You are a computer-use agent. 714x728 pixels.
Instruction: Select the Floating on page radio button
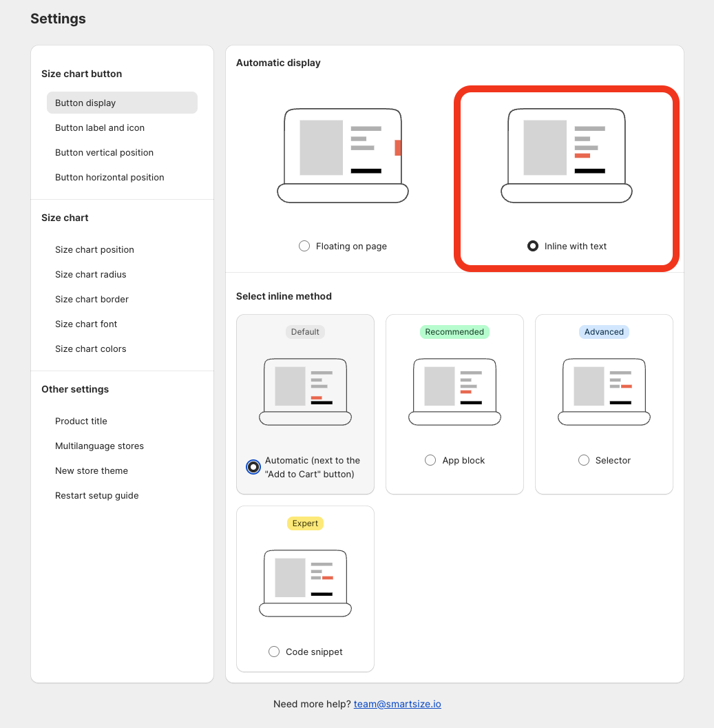[304, 246]
